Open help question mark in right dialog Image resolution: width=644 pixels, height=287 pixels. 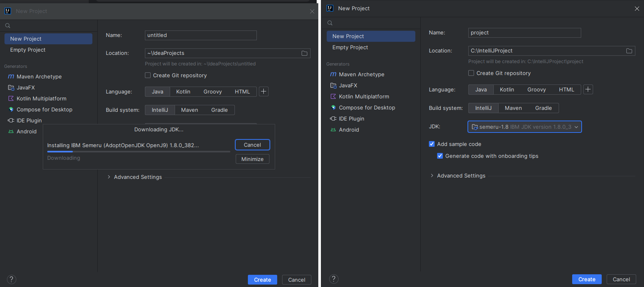[x=333, y=279]
